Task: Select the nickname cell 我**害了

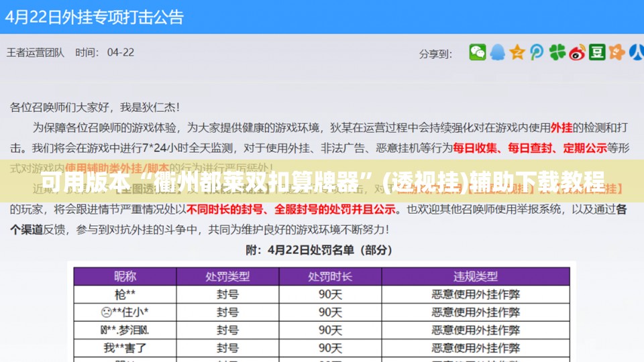Action: tap(125, 348)
